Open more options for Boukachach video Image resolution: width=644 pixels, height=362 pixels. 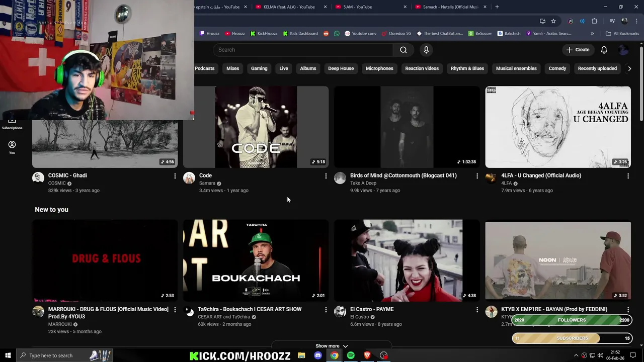click(x=326, y=310)
